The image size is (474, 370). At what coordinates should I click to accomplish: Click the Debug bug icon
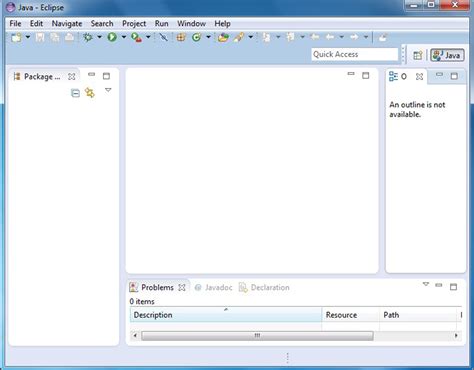pyautogui.click(x=88, y=37)
